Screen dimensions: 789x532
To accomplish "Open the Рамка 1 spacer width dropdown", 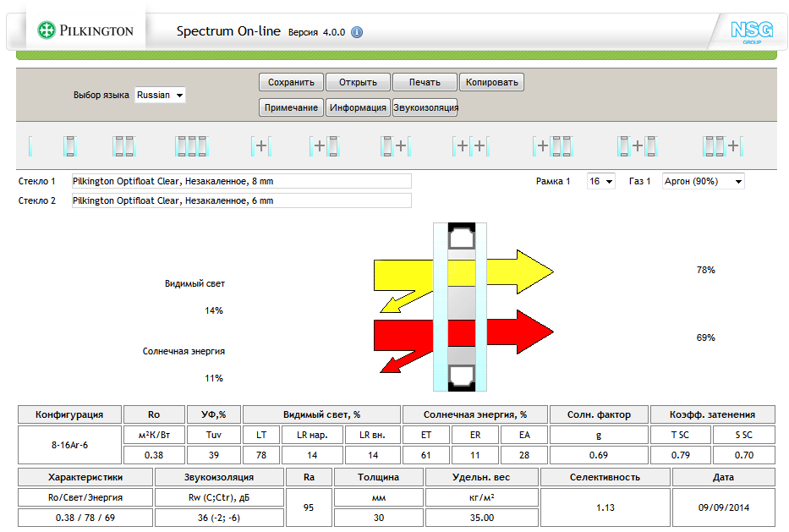I will point(600,181).
